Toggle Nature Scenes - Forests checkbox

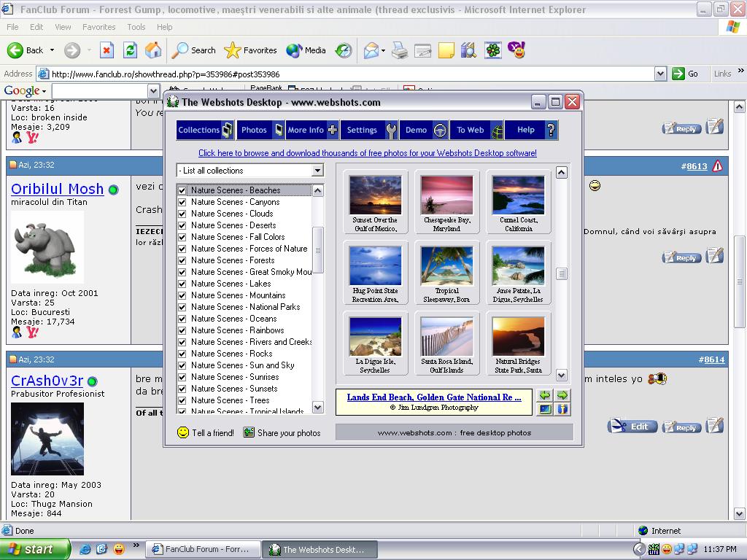pos(182,260)
